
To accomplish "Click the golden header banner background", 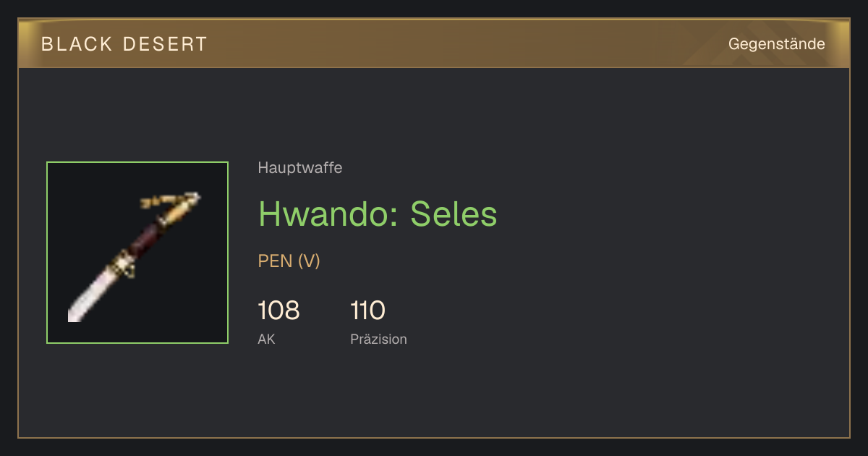I will point(434,43).
